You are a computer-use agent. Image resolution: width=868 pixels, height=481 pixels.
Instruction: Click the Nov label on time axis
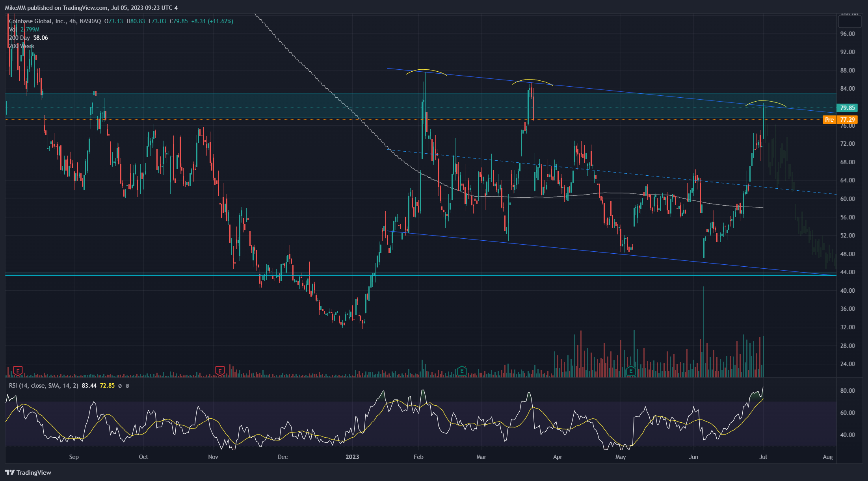tap(213, 457)
